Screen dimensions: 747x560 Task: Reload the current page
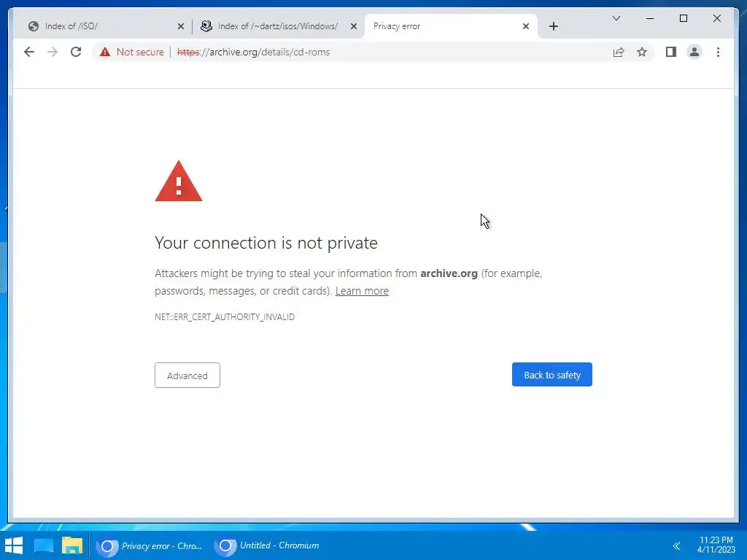click(76, 52)
